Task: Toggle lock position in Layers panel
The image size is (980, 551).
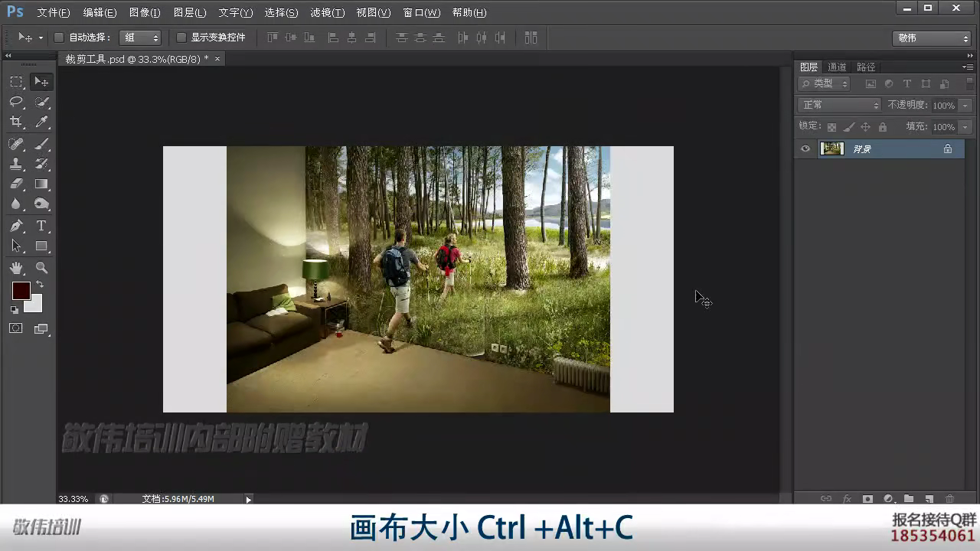Action: click(x=865, y=127)
